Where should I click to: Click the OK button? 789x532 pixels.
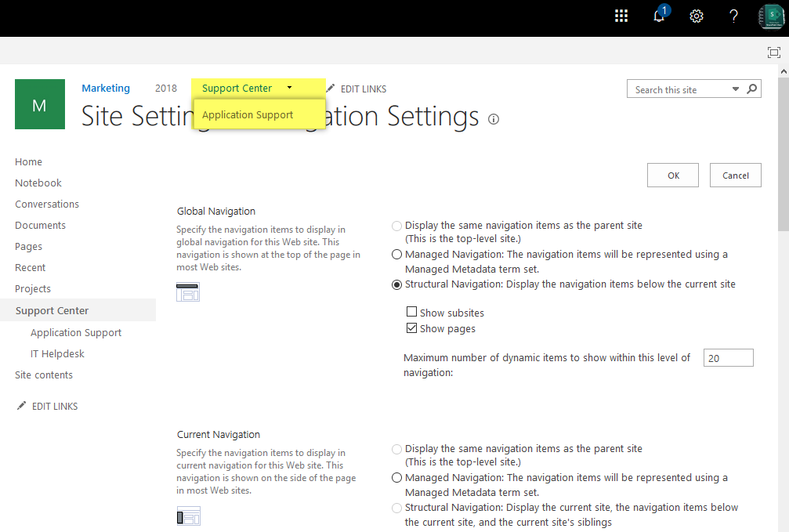[672, 175]
